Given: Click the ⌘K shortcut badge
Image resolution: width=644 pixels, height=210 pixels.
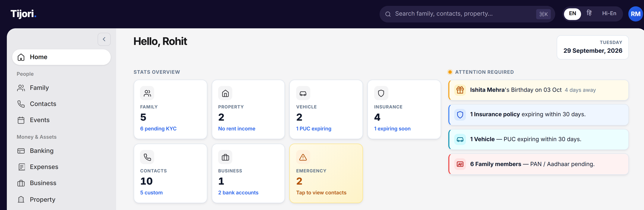Looking at the screenshot, I should coord(543,14).
